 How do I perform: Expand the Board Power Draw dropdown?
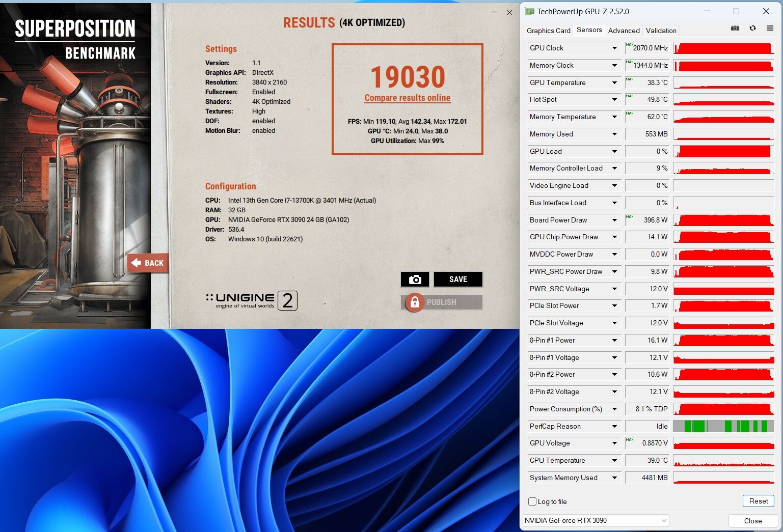614,220
